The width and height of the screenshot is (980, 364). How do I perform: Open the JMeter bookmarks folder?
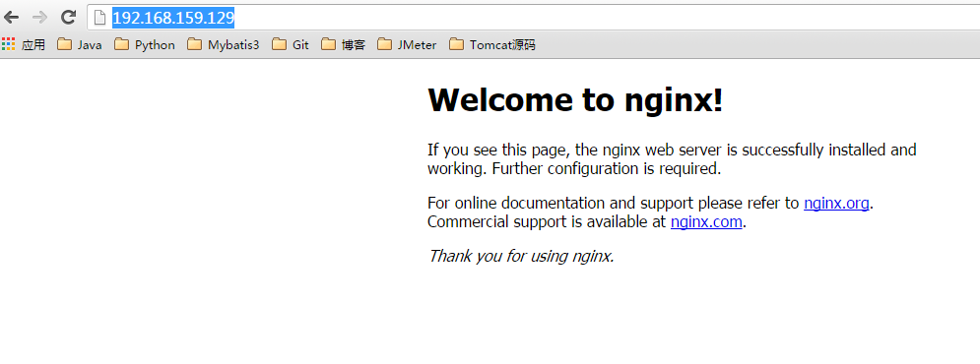(407, 45)
